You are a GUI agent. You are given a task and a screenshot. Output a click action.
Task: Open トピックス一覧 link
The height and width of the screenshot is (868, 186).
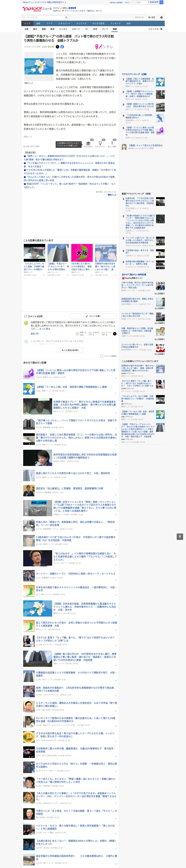[x=155, y=29]
